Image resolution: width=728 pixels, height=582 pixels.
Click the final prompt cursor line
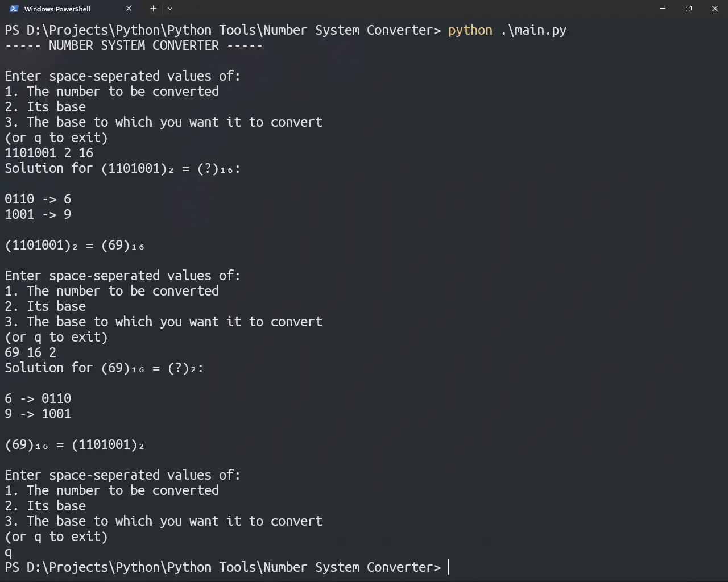click(227, 567)
